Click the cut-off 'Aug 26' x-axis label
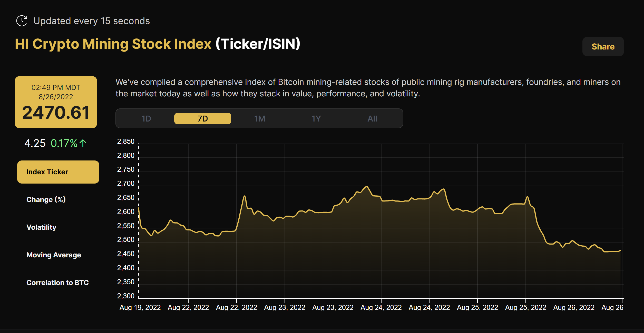 tap(612, 307)
